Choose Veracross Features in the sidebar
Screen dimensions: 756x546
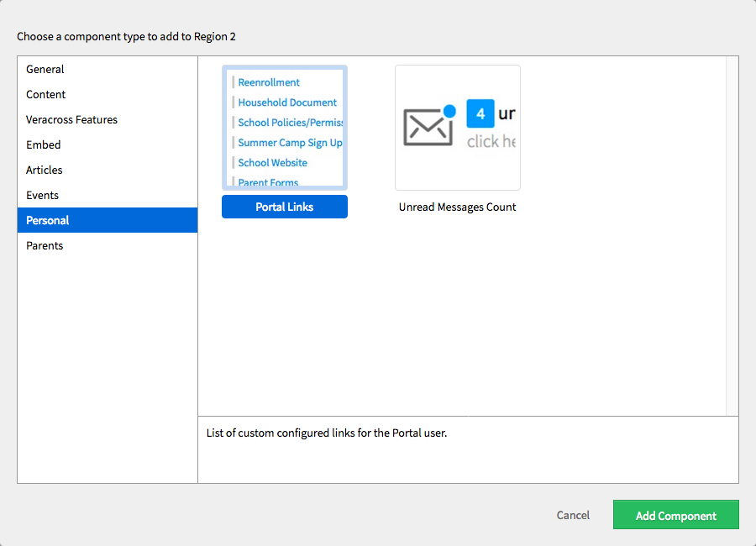point(71,119)
